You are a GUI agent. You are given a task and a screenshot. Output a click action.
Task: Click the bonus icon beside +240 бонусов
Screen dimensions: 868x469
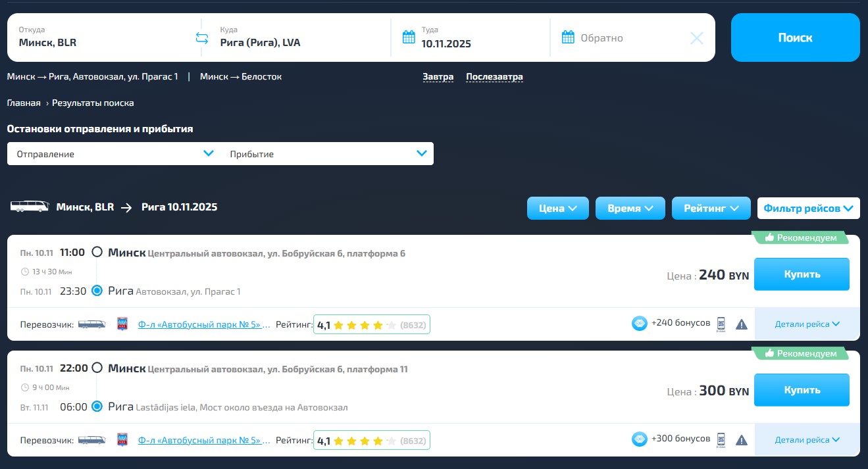pyautogui.click(x=639, y=324)
